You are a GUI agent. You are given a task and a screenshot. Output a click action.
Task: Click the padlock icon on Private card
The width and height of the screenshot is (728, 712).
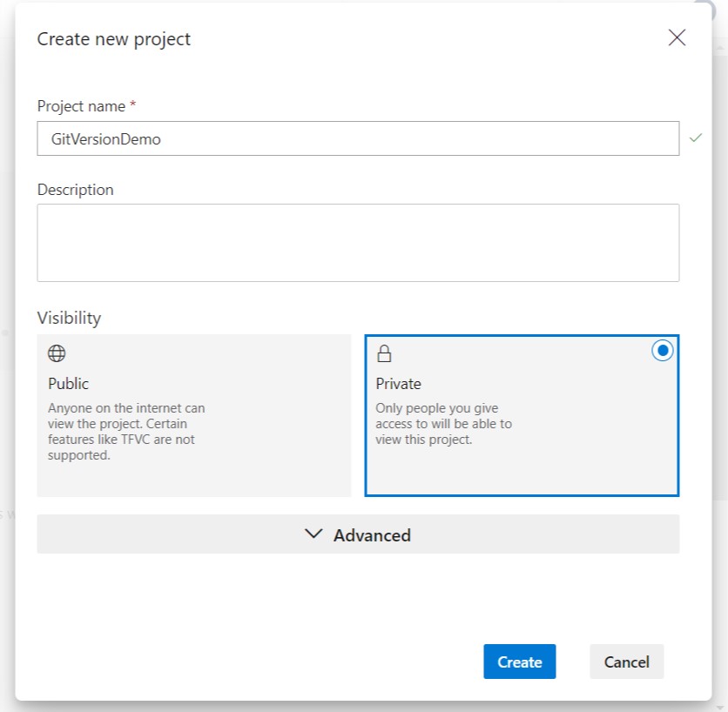point(384,353)
